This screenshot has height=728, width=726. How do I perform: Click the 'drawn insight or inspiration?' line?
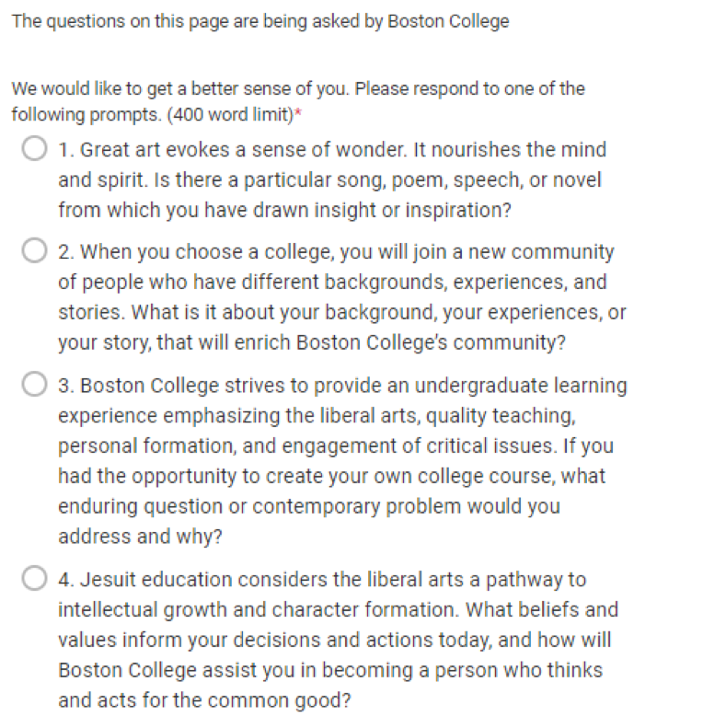pos(284,211)
